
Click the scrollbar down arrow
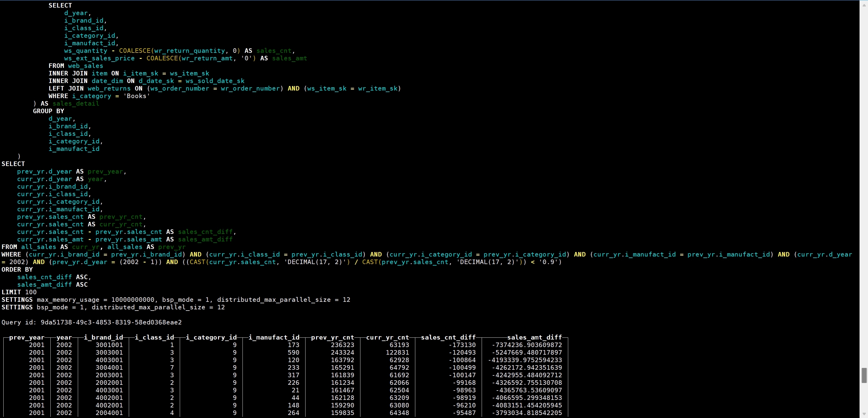pos(864,414)
